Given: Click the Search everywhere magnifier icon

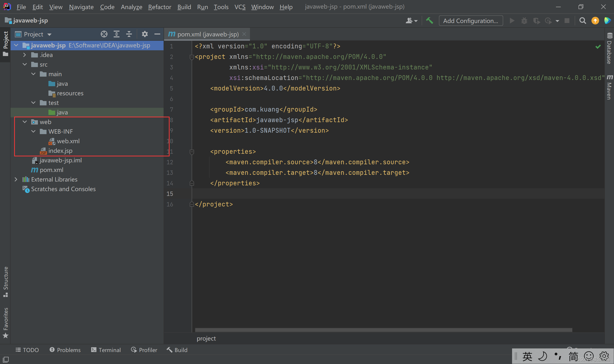Looking at the screenshot, I should point(583,20).
